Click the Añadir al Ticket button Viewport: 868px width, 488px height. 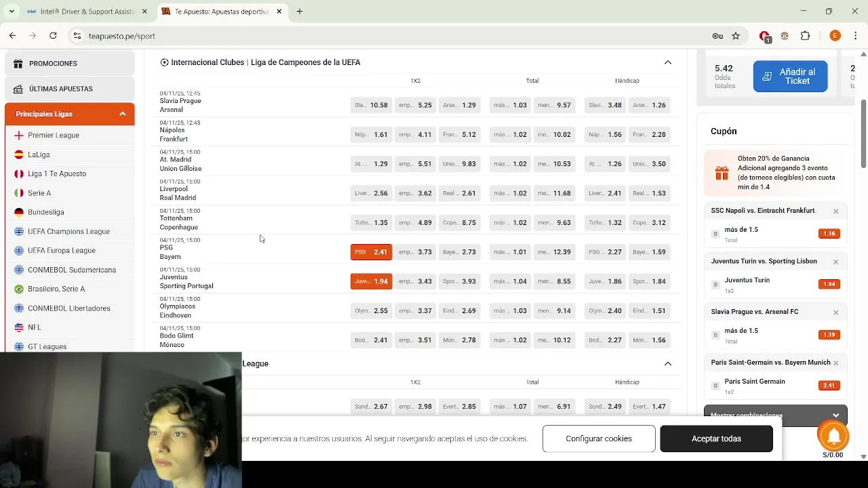[x=790, y=76]
